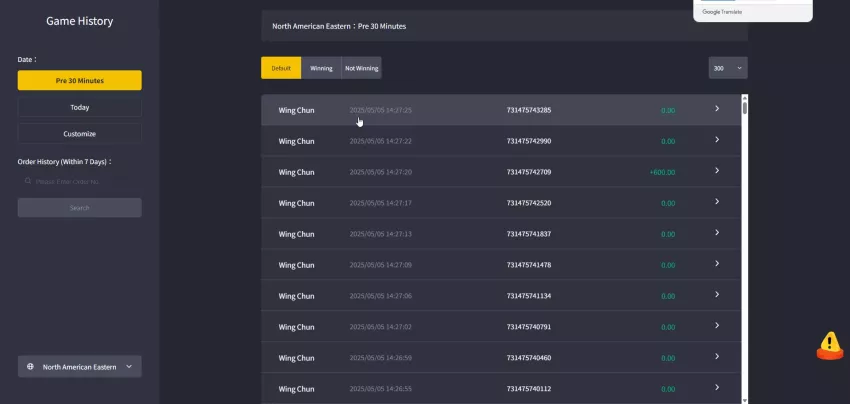
Task: Click the search magnifier icon in order field
Action: pyautogui.click(x=28, y=181)
